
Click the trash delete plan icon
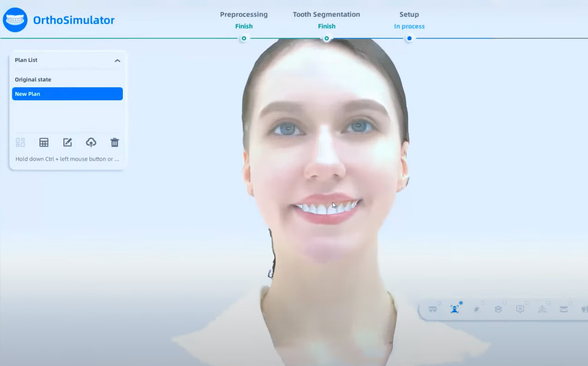tap(115, 143)
